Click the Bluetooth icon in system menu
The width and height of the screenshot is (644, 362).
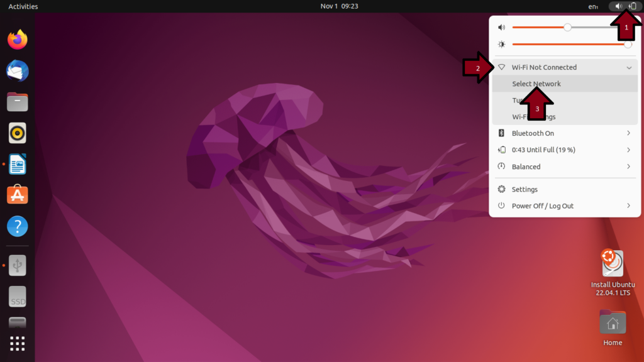501,133
